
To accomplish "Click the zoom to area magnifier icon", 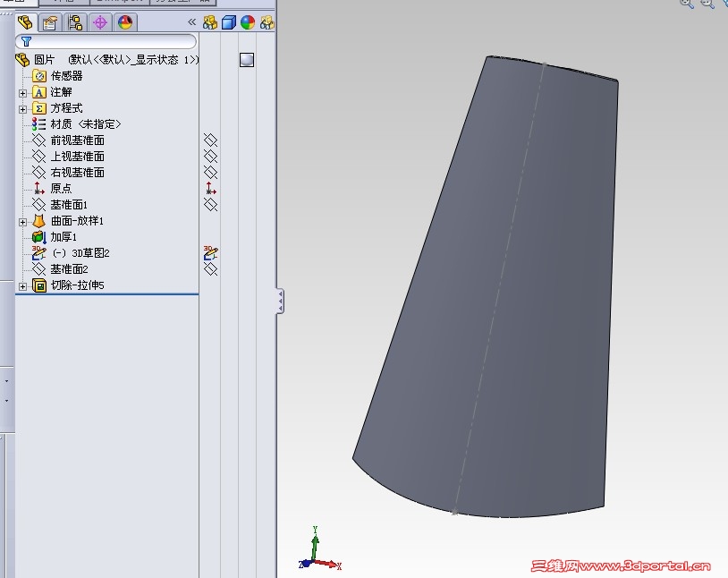I will pos(707,4).
